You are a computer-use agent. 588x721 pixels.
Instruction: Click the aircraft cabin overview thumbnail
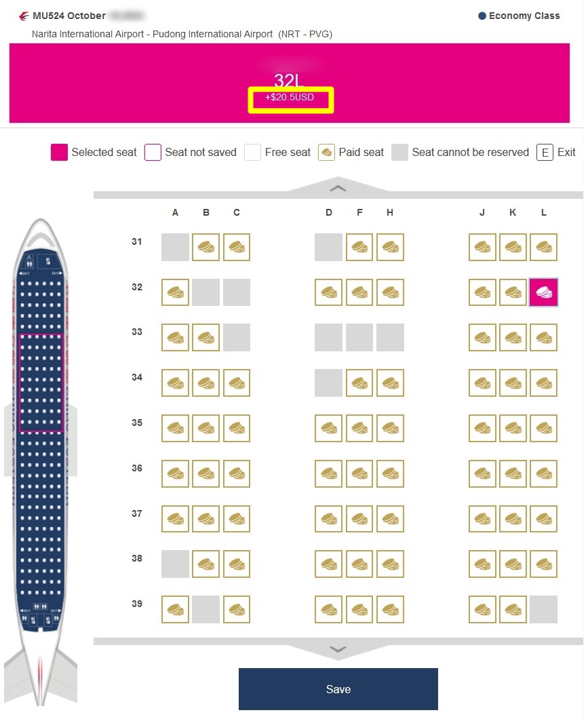pos(42,383)
